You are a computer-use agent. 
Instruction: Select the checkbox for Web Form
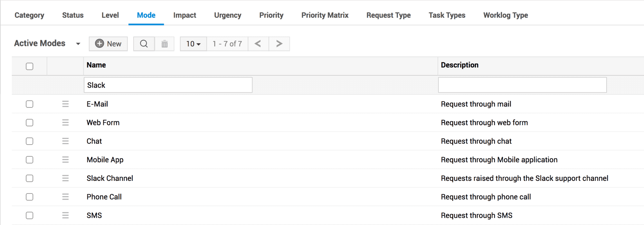coord(29,123)
